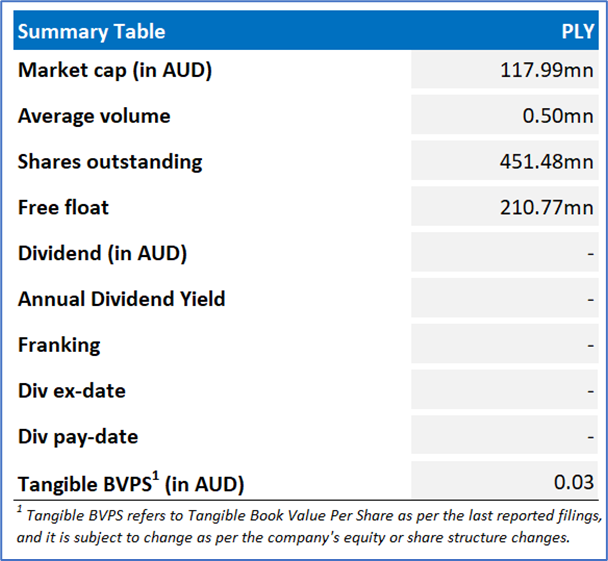The width and height of the screenshot is (608, 561).
Task: Click the 117.99mn market cap value
Action: (546, 70)
